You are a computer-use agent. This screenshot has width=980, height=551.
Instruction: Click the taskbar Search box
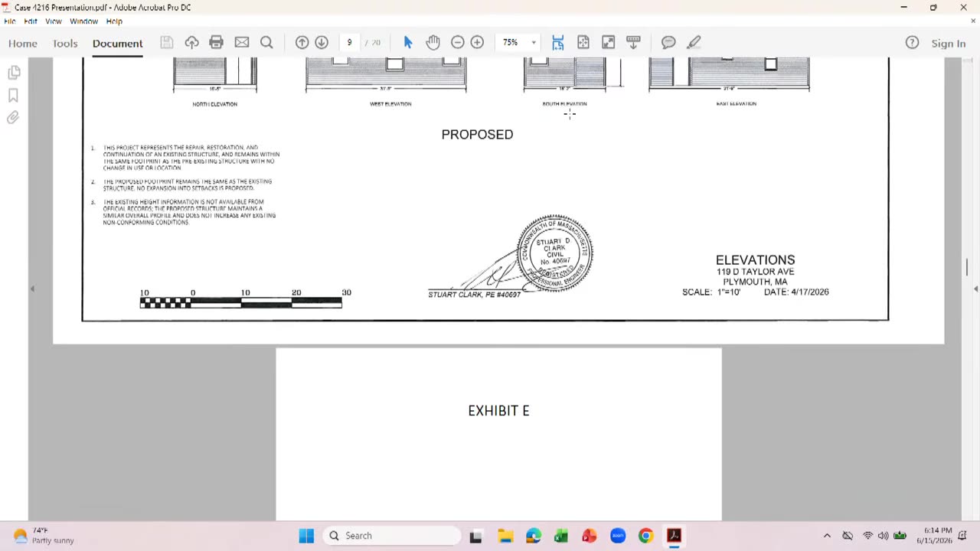point(392,536)
